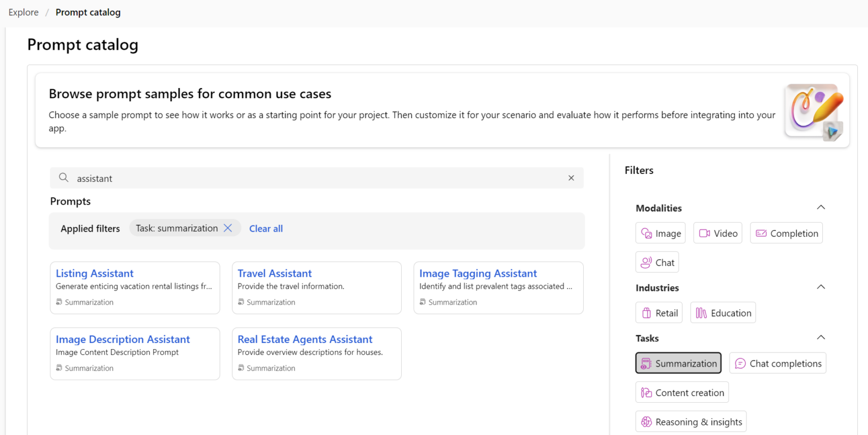
Task: Click Summarization tag icon on Travel Assistant card
Action: (x=241, y=302)
